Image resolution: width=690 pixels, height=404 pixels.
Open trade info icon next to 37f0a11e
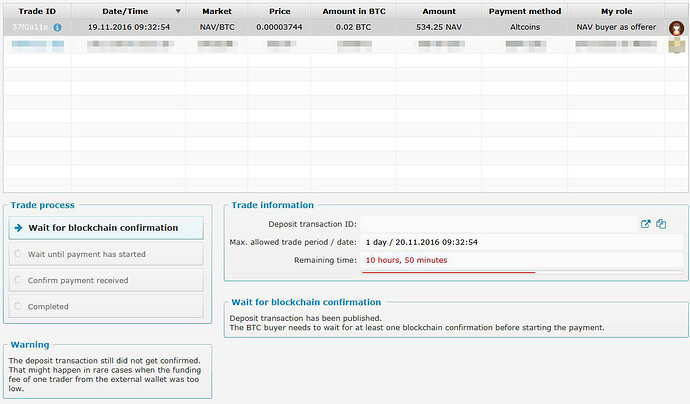tap(57, 27)
